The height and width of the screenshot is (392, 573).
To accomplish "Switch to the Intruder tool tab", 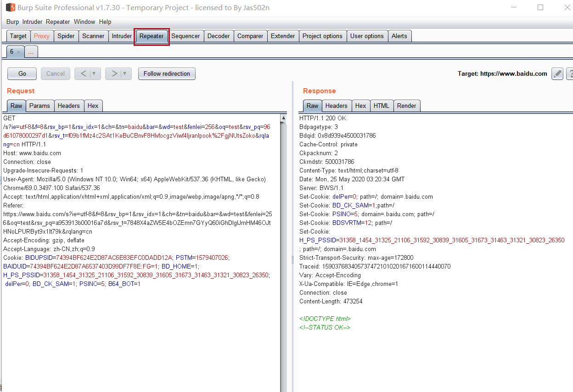I will (122, 36).
